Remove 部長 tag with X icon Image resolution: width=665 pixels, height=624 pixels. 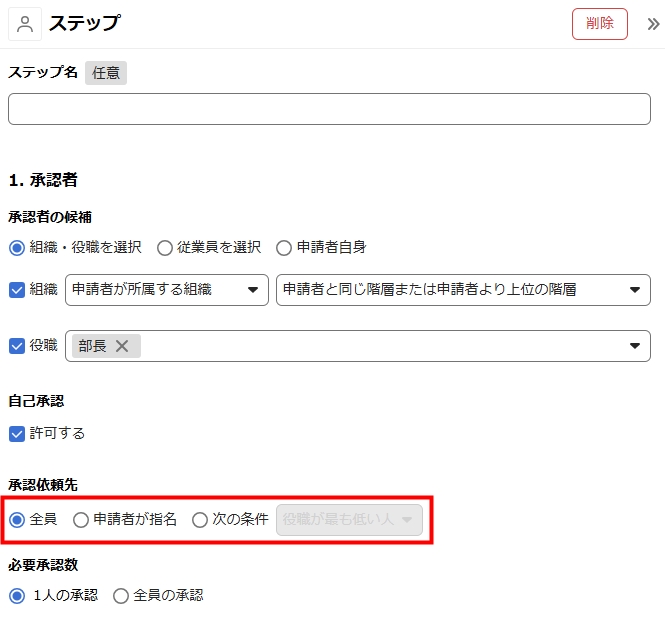point(122,346)
